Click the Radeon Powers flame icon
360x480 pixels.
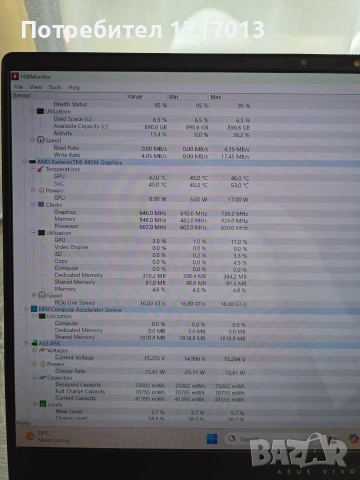click(x=41, y=190)
